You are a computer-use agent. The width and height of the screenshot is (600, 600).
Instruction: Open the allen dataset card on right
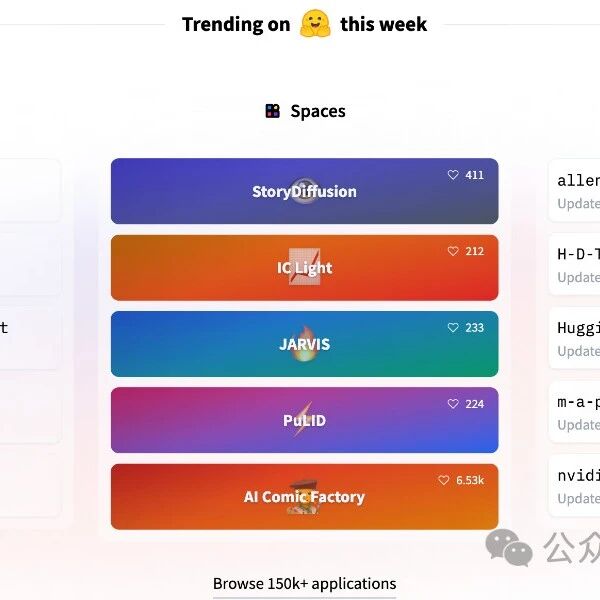(576, 190)
